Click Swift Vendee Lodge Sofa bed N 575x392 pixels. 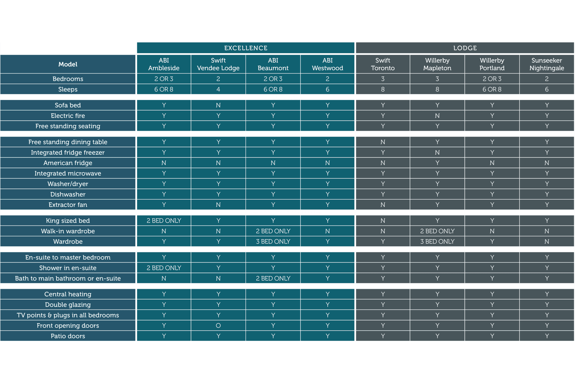tap(218, 105)
